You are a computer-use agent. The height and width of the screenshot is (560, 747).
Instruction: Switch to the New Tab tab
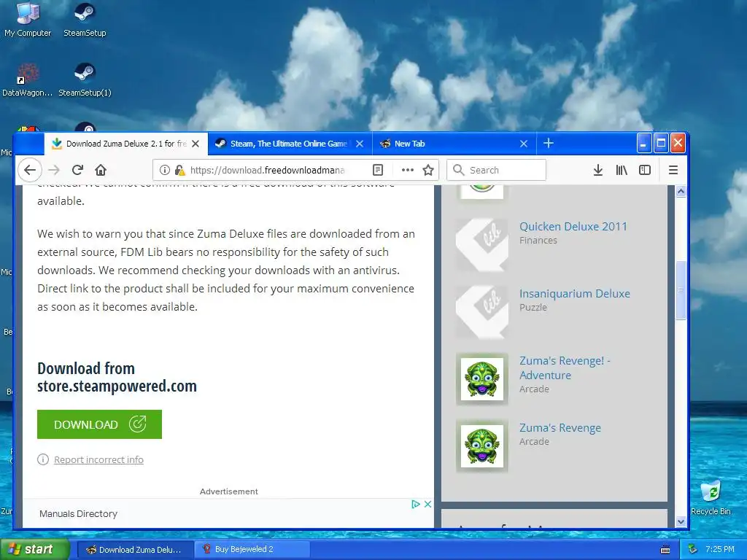point(454,144)
